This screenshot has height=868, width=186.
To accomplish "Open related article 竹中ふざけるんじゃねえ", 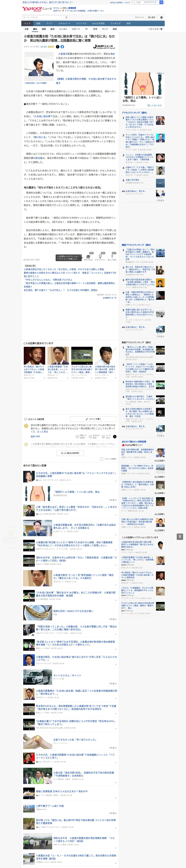I will tap(48, 280).
